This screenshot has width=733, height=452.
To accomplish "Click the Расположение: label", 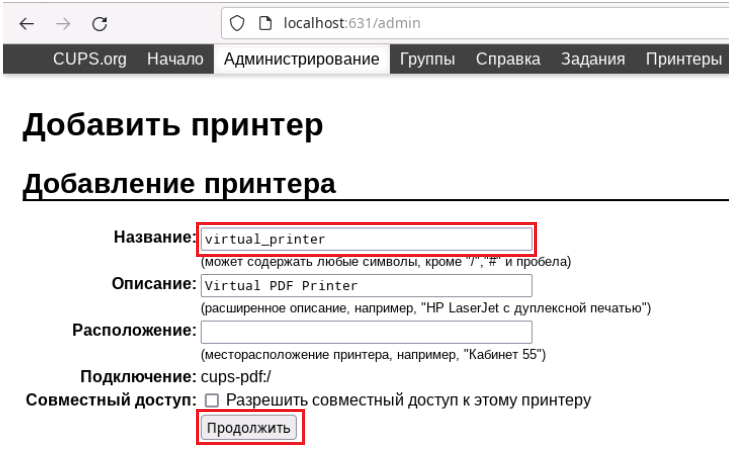I will tap(135, 330).
